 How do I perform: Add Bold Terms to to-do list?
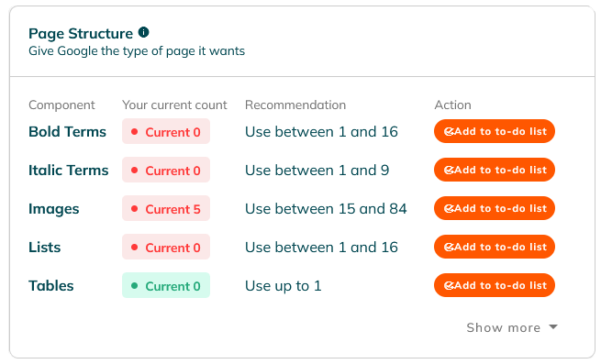pos(495,131)
